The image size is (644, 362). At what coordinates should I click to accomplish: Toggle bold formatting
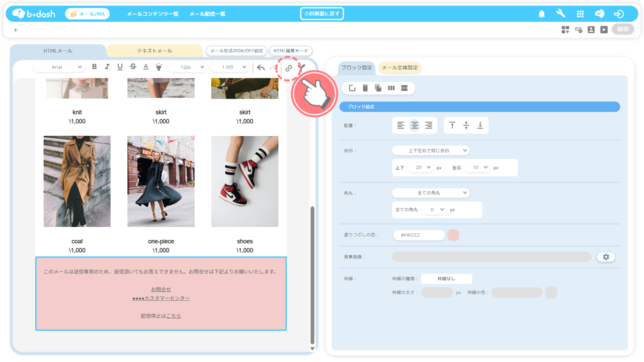94,67
